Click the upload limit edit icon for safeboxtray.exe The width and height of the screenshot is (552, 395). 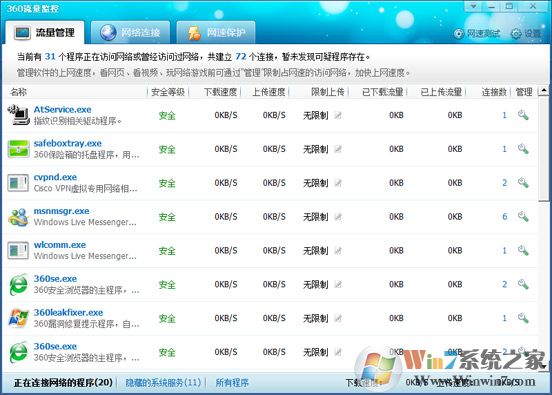click(x=338, y=149)
